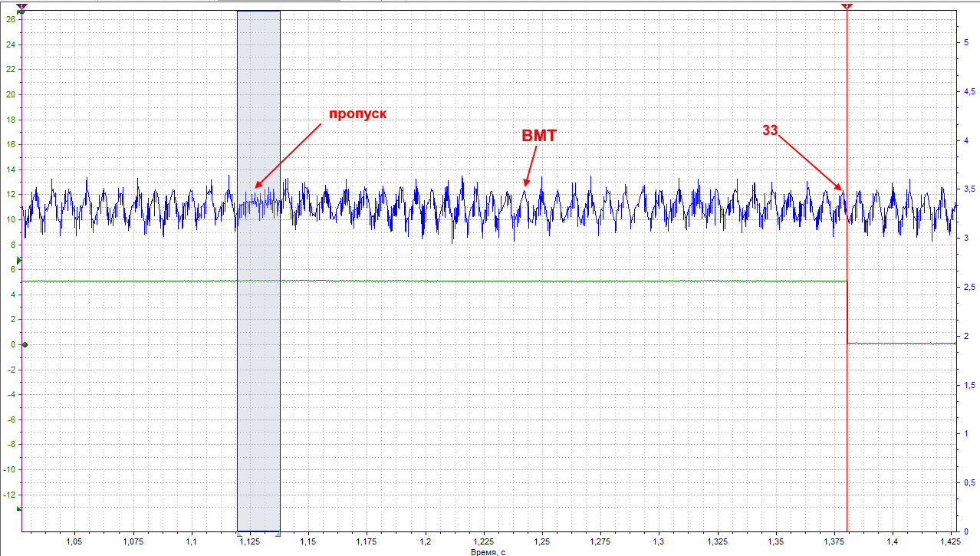Screen dimensions: 980x556
Task: Select red cursor marker 2 at top
Action: [x=847, y=6]
